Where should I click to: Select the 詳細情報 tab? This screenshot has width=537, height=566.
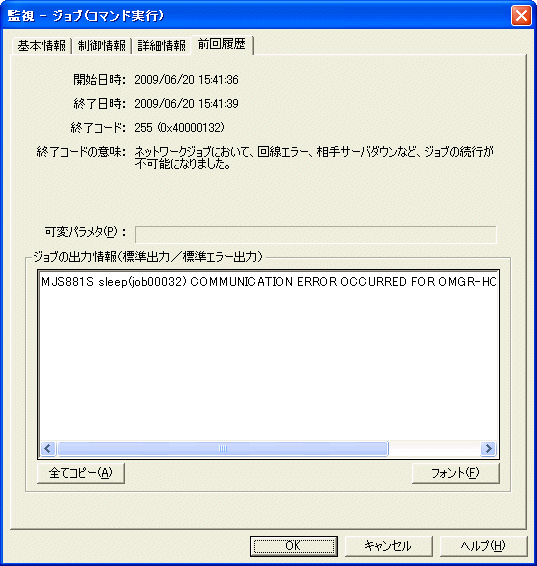coord(161,46)
